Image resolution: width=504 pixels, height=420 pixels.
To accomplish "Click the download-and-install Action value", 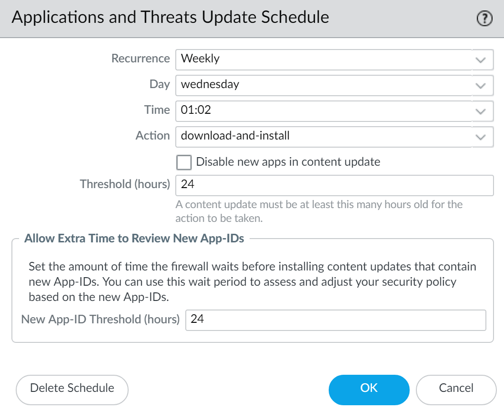I will [x=235, y=136].
